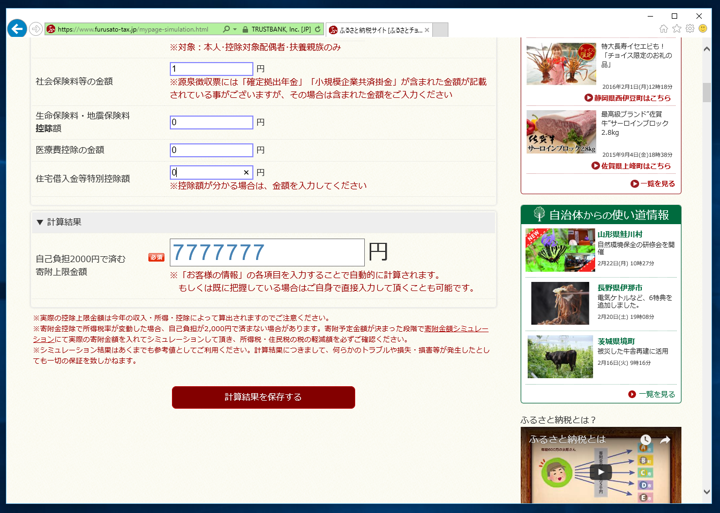The height and width of the screenshot is (513, 720).
Task: Click the 寄附上限金額 field showing 7777777
Action: tap(267, 252)
